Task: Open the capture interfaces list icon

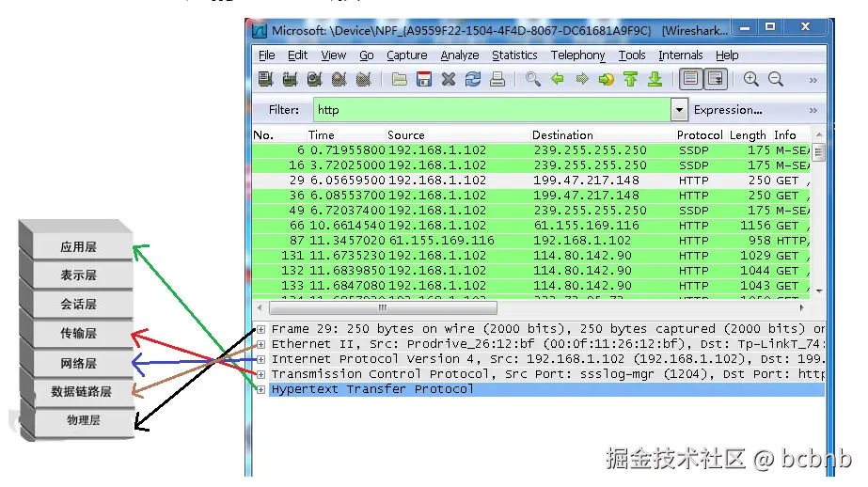Action: [266, 79]
